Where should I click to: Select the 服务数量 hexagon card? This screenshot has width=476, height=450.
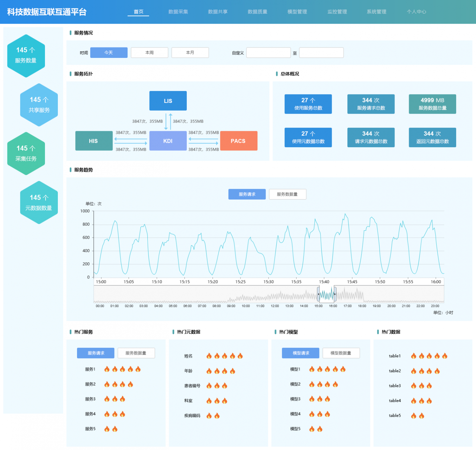point(26,56)
